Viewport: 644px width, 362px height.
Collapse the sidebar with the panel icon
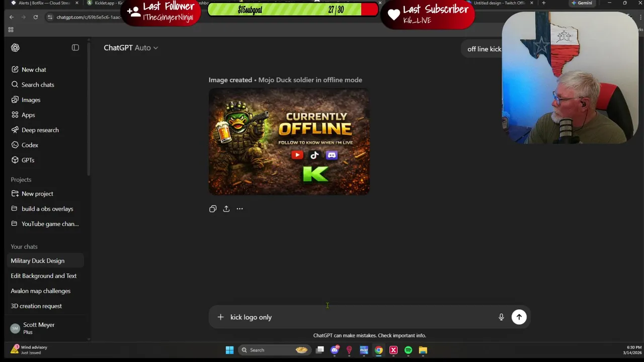[x=75, y=48]
